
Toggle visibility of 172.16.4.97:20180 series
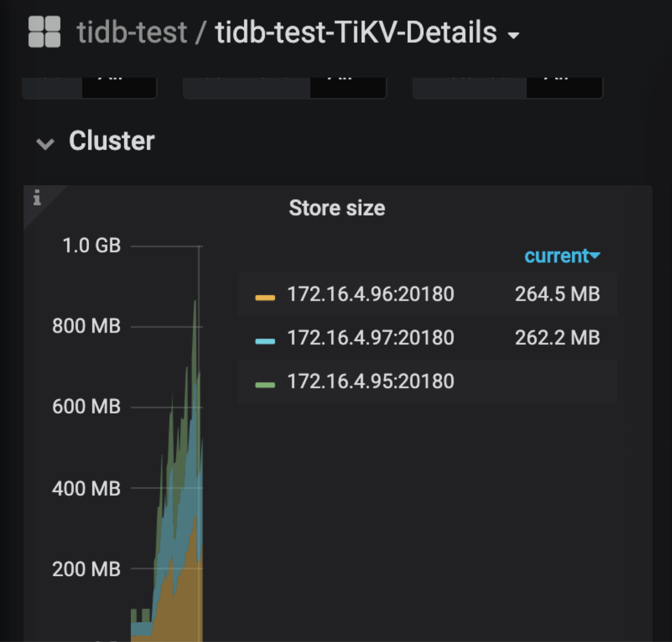(x=370, y=338)
